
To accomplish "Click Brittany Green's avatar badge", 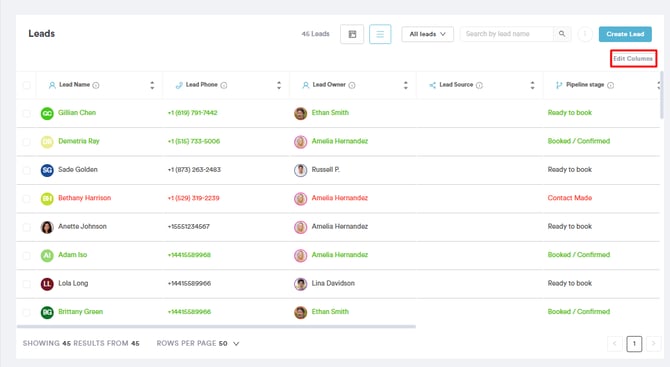I will click(47, 312).
